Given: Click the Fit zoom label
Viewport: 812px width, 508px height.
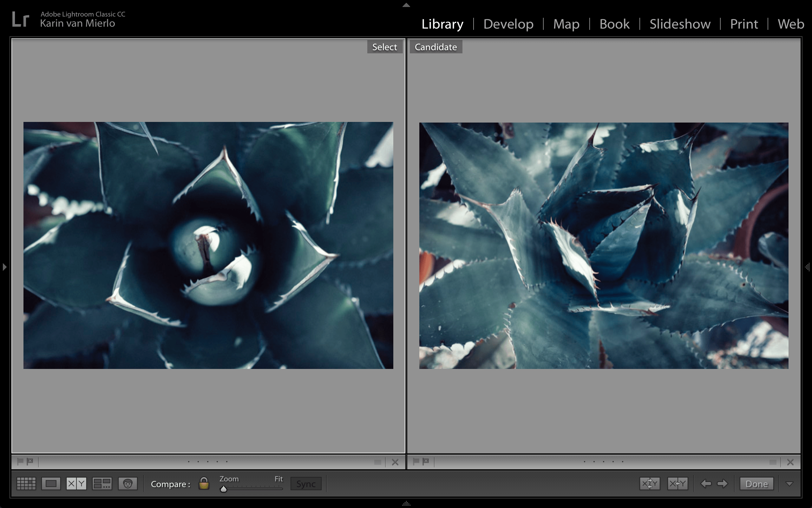Looking at the screenshot, I should (278, 479).
